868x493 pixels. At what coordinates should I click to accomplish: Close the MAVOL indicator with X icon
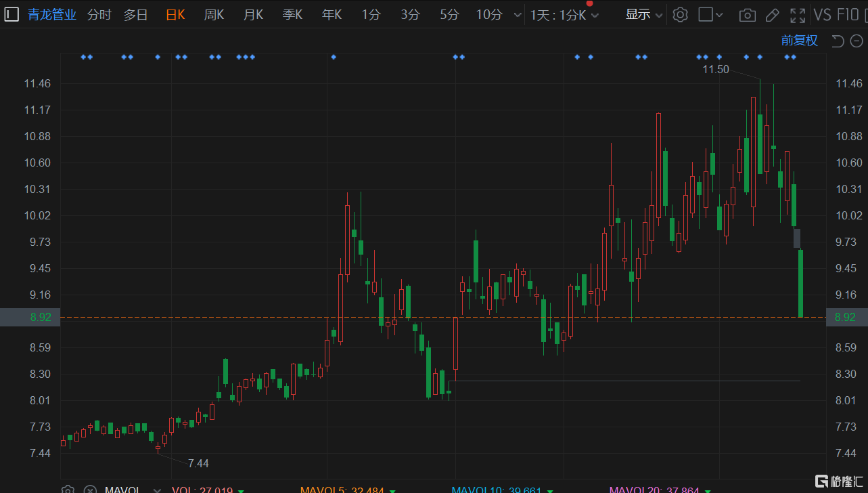pos(89,490)
